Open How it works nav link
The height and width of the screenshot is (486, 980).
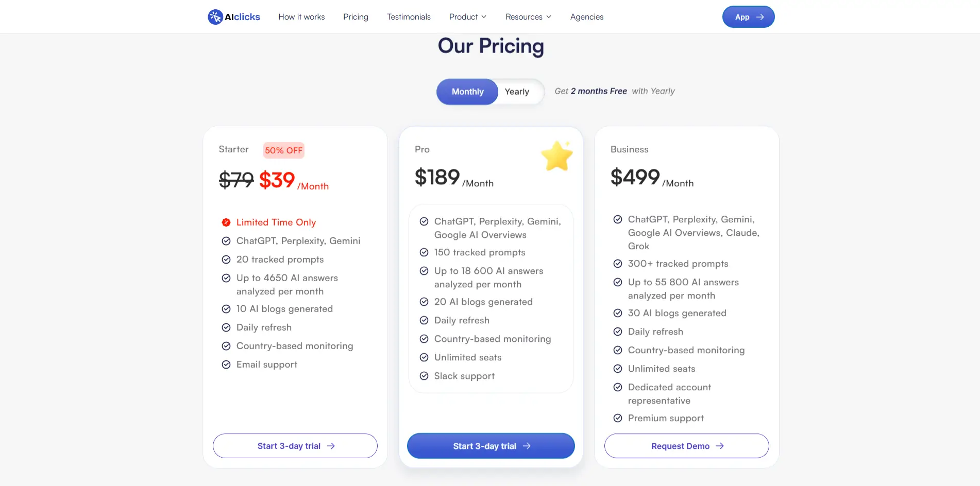[301, 17]
